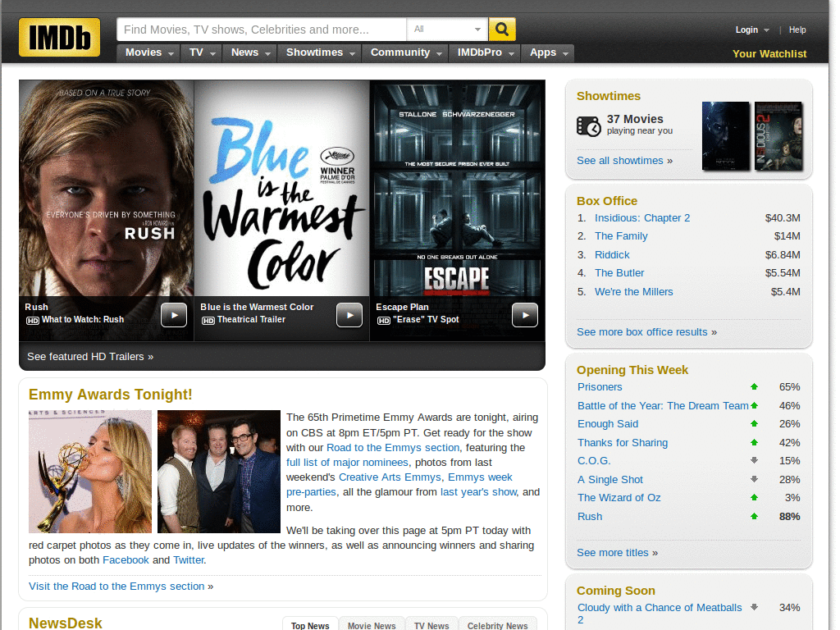Click the Riddick showtimes poster thumbnail

click(x=726, y=136)
